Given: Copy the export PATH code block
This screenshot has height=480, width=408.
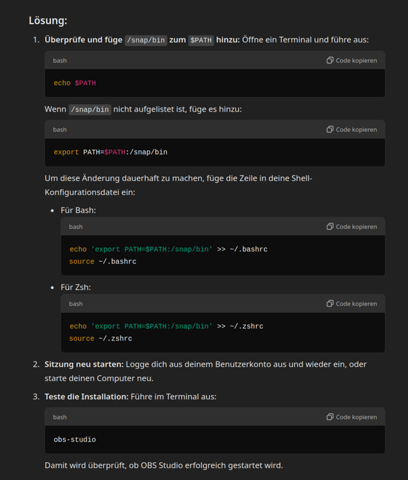Looking at the screenshot, I should (352, 129).
